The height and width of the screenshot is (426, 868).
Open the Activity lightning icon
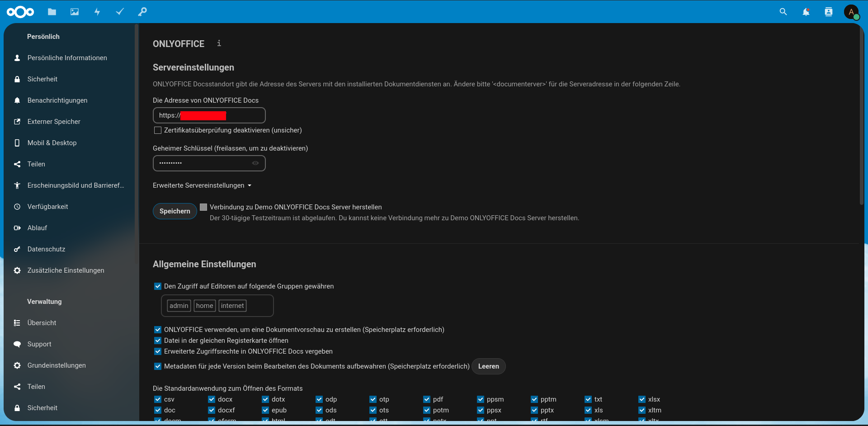point(97,12)
